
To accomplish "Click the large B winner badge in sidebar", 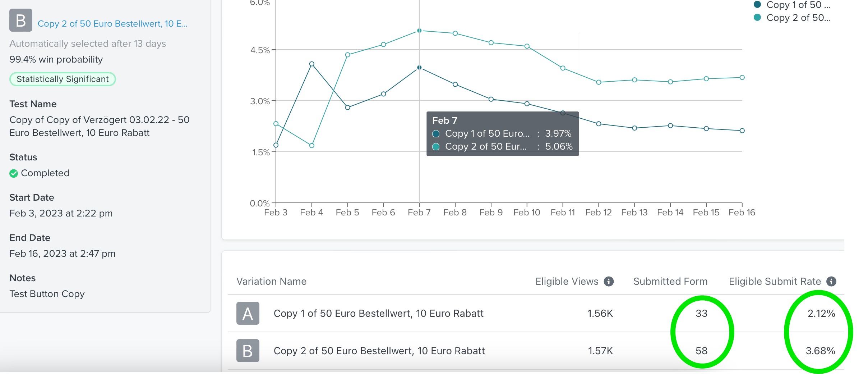I will (x=21, y=20).
